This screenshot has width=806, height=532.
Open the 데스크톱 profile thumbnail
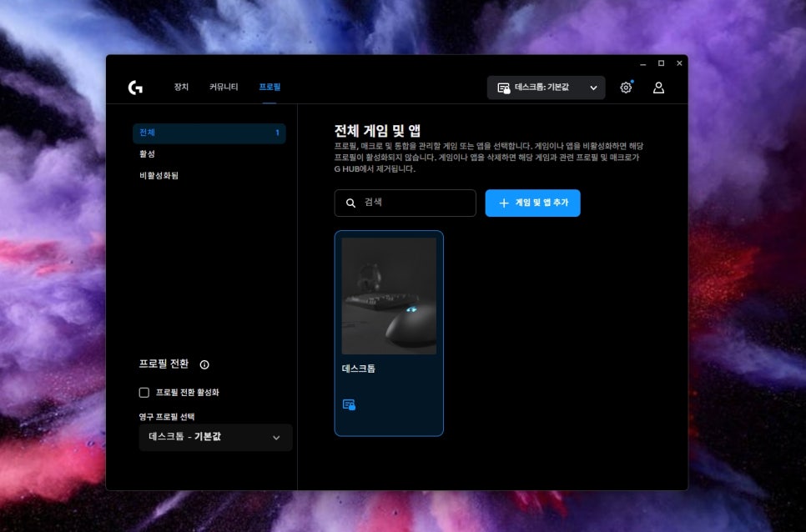pos(389,296)
